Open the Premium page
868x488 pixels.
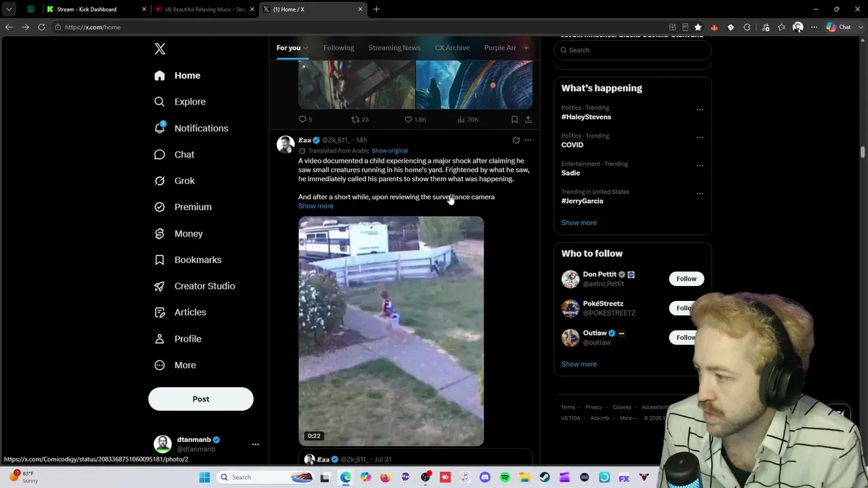click(x=183, y=207)
